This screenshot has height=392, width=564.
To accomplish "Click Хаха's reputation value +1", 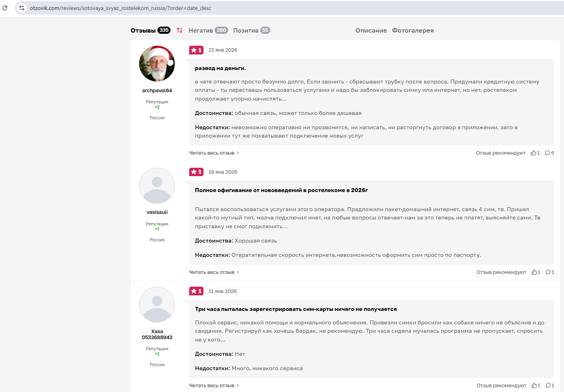I will 157,354.
